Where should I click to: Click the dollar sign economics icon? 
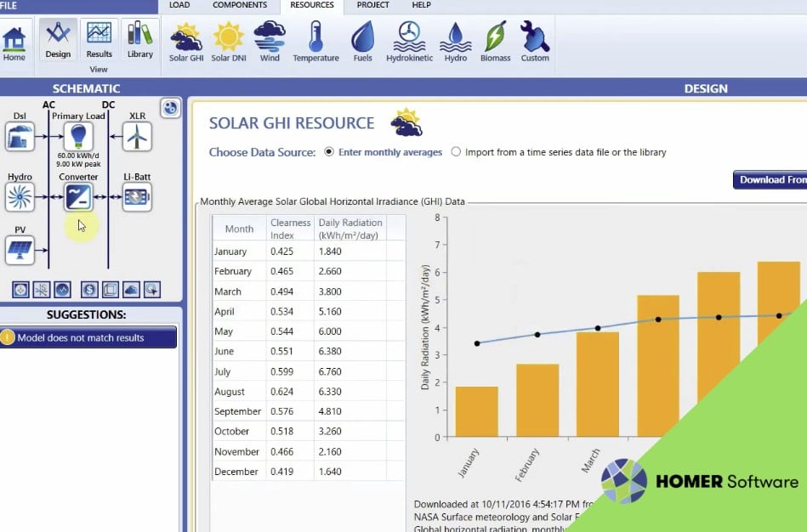click(89, 290)
